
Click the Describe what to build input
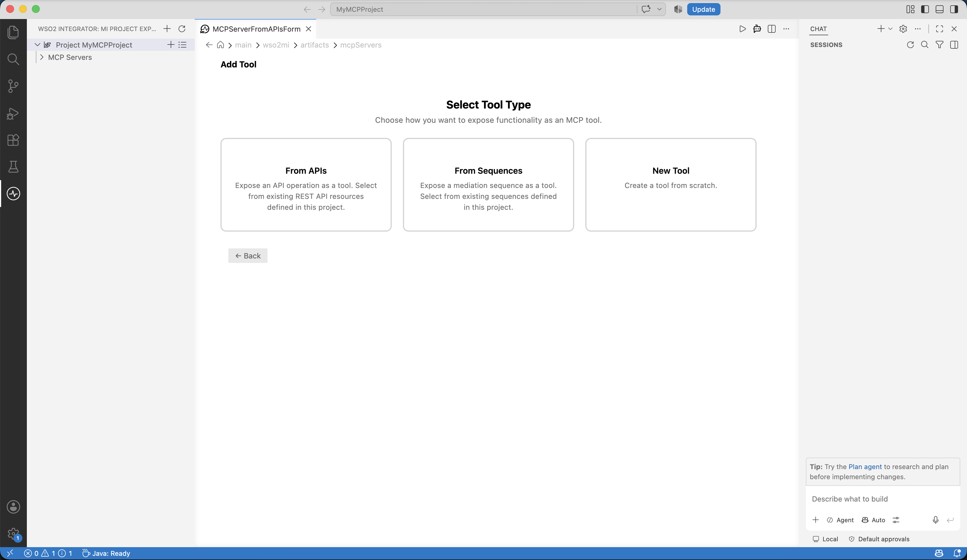tap(882, 499)
